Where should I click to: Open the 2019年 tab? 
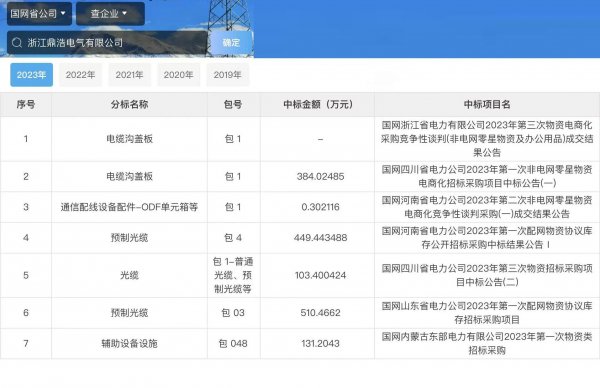pyautogui.click(x=227, y=75)
